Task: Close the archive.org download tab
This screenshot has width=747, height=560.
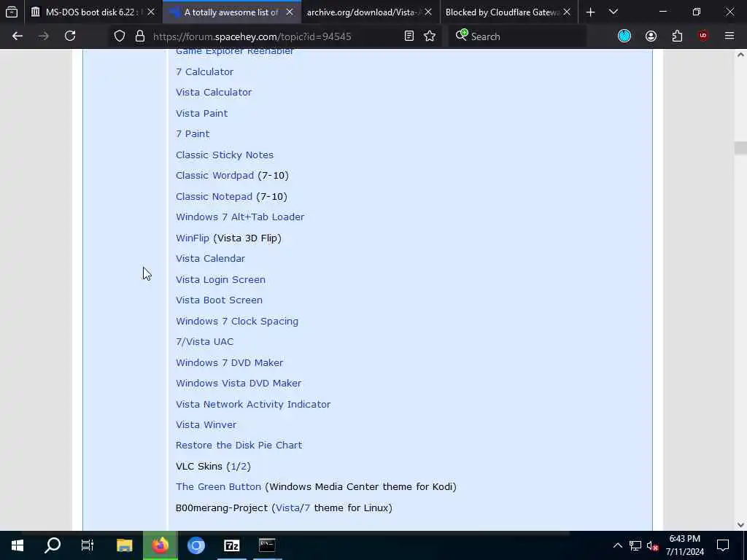Action: point(428,12)
